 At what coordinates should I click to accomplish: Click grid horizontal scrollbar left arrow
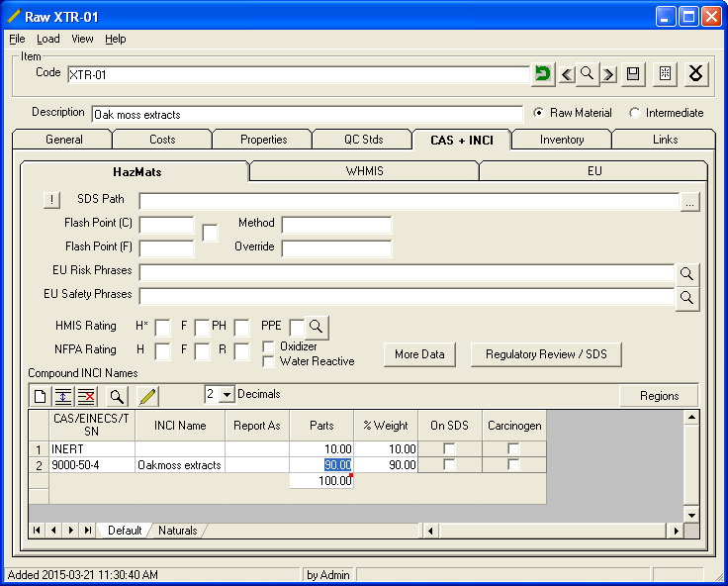click(x=430, y=531)
